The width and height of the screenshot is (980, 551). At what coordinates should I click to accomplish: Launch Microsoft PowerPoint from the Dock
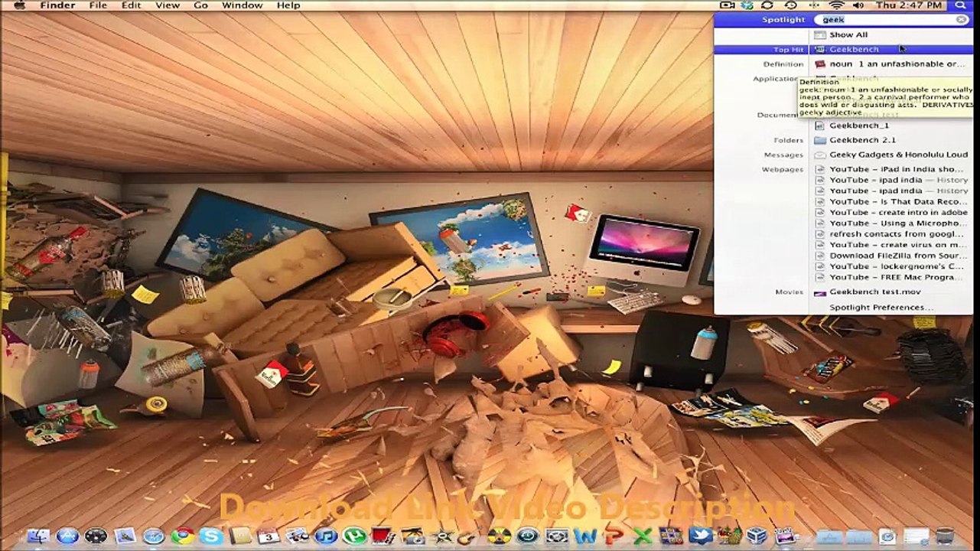(614, 536)
